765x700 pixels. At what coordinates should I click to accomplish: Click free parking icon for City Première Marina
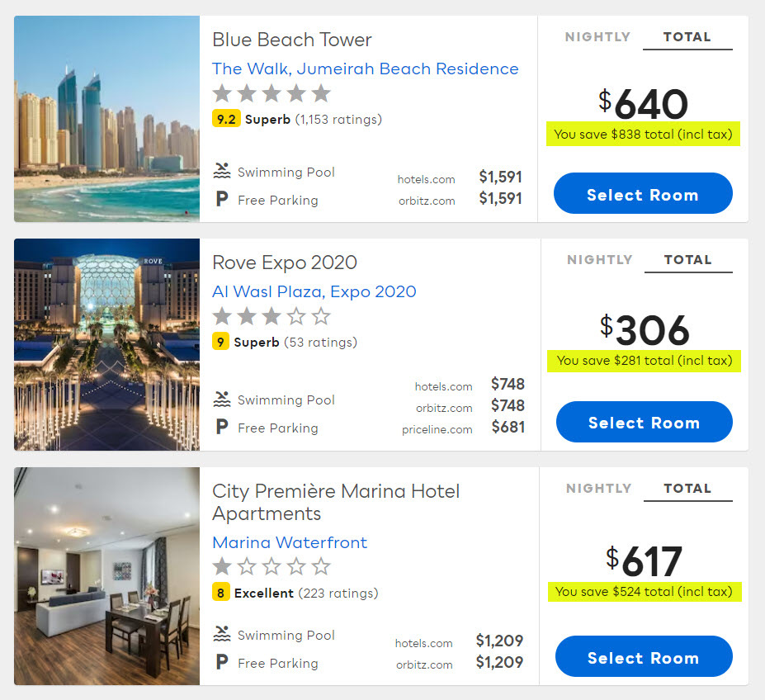pyautogui.click(x=221, y=663)
